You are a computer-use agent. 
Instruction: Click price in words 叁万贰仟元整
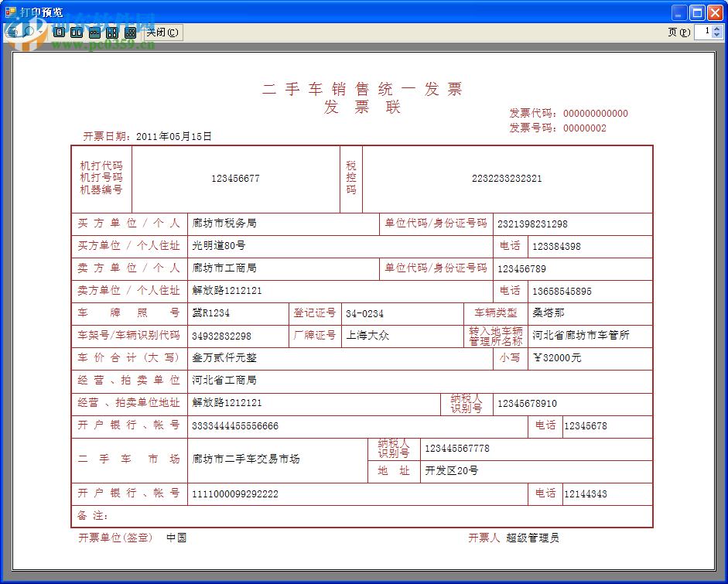click(x=224, y=357)
